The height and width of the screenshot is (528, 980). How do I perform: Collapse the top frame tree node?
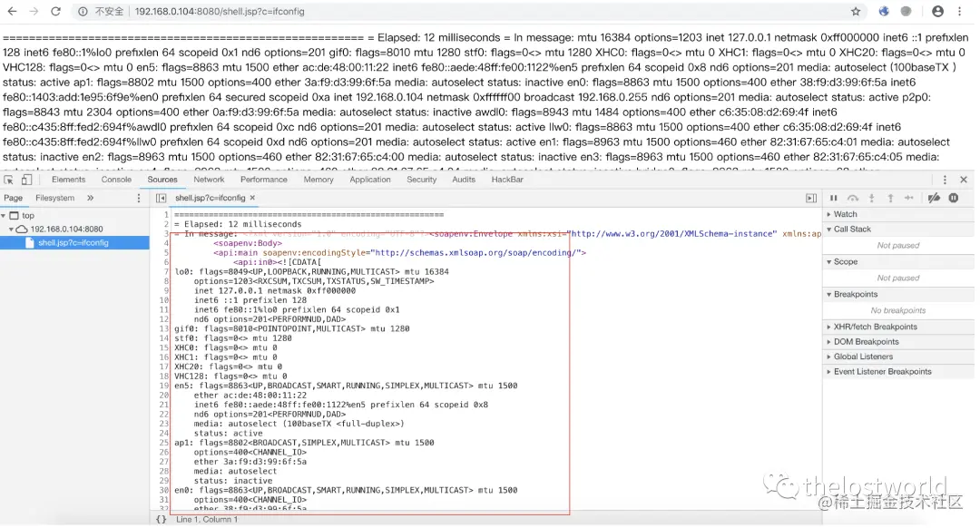click(4, 216)
